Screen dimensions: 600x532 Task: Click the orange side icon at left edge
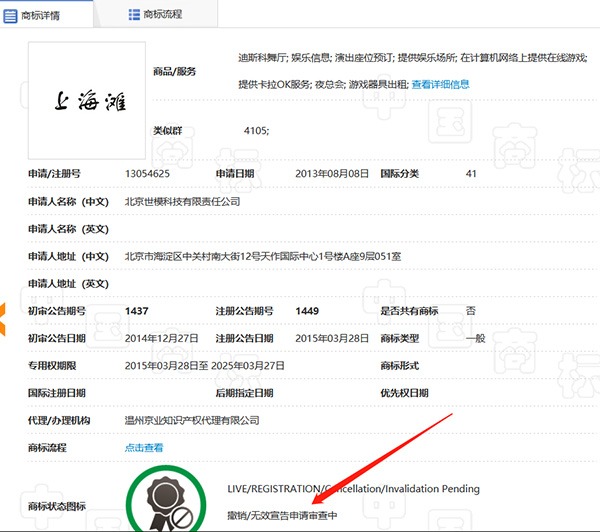click(3, 319)
